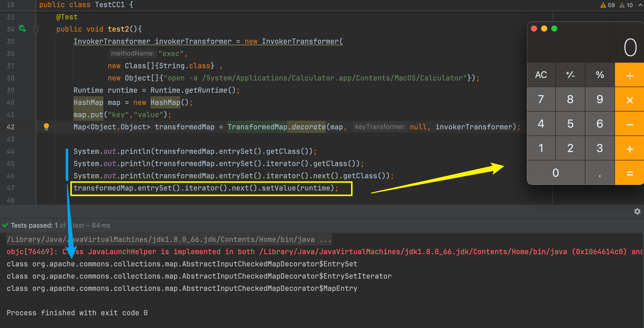Click the methodName parameter hint
Screen dimensions: 644x328
pos(133,53)
